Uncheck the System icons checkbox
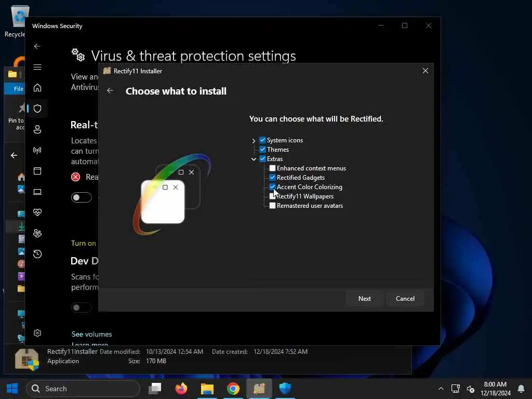532x399 pixels. click(262, 140)
